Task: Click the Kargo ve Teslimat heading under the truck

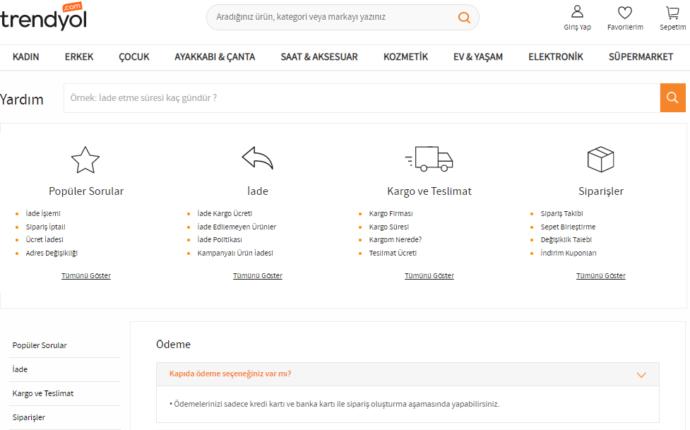Action: coord(429,191)
